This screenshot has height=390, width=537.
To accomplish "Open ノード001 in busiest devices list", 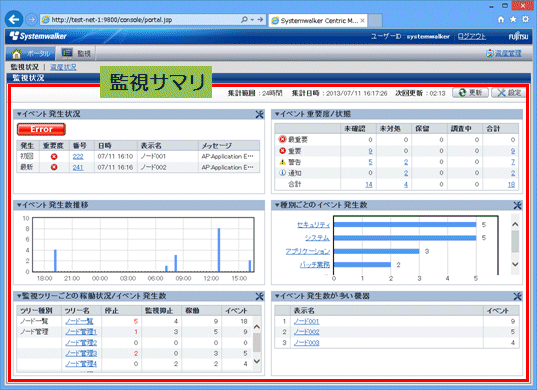I will point(306,322).
